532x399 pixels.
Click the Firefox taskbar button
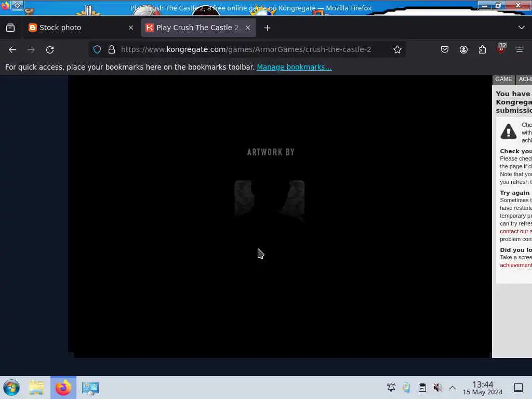tap(63, 388)
